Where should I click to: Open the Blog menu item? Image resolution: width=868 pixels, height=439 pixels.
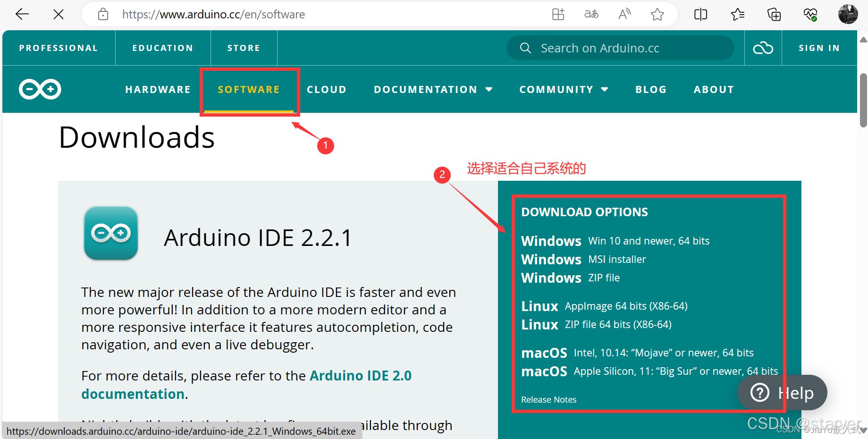click(x=651, y=89)
